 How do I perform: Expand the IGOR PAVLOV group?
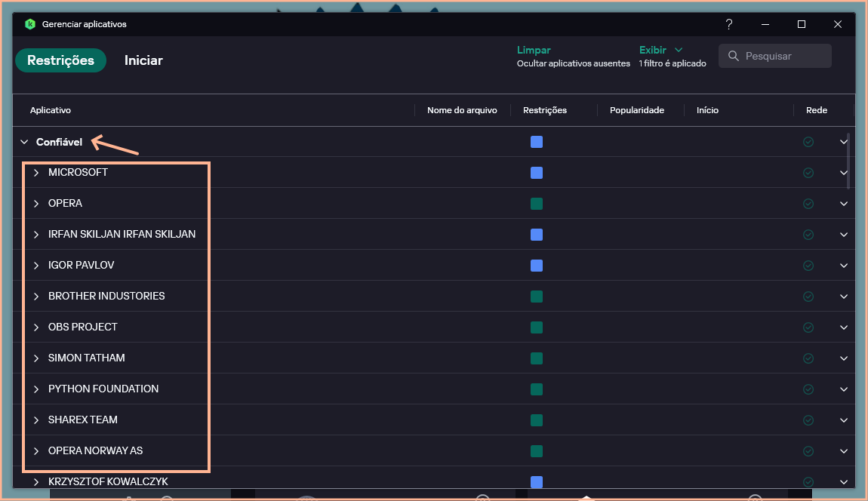tap(36, 266)
